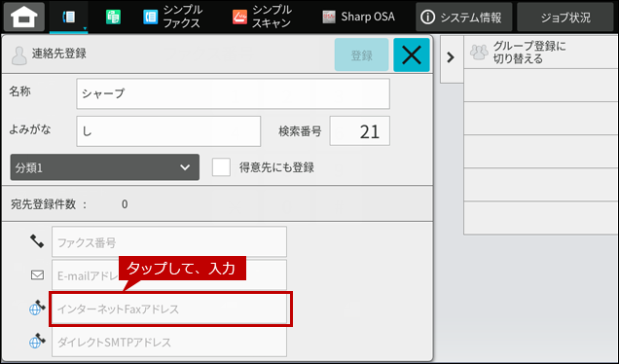Tap the 登録 register button
Screen dimensions: 619x364
click(362, 55)
